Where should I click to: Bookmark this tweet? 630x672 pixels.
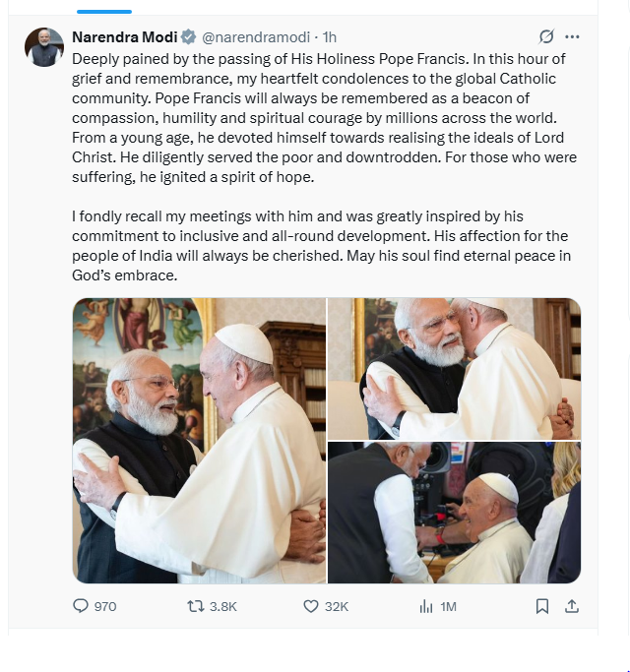(x=541, y=606)
